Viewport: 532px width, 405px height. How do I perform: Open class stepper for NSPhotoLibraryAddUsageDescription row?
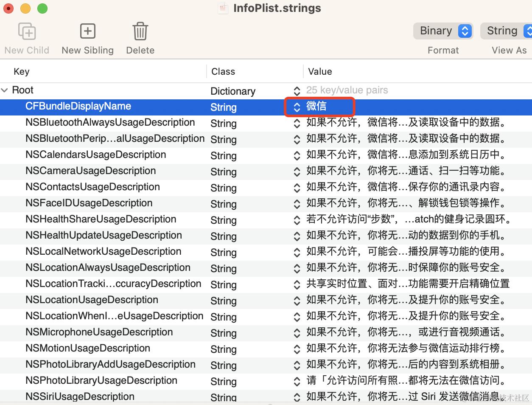(297, 365)
